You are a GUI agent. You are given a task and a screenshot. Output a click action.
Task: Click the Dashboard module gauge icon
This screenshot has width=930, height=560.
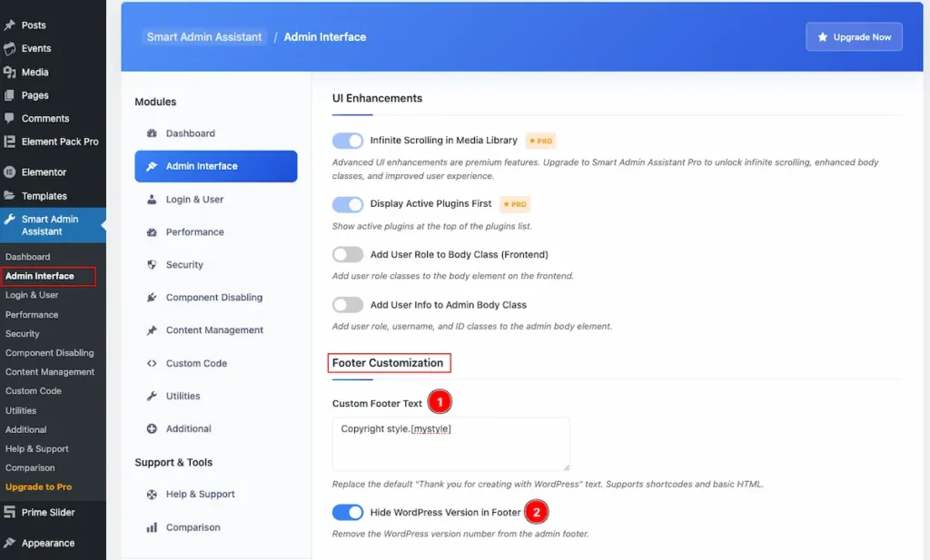click(x=152, y=133)
